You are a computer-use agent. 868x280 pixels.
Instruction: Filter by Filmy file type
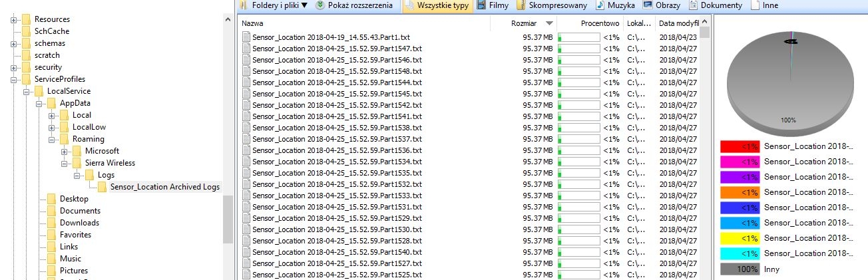point(493,5)
